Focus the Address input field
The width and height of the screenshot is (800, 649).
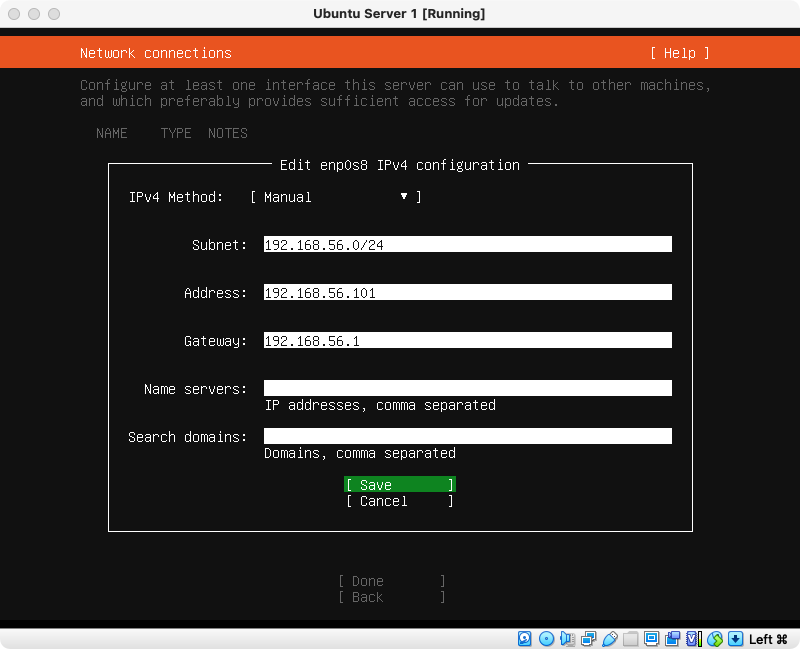point(467,293)
